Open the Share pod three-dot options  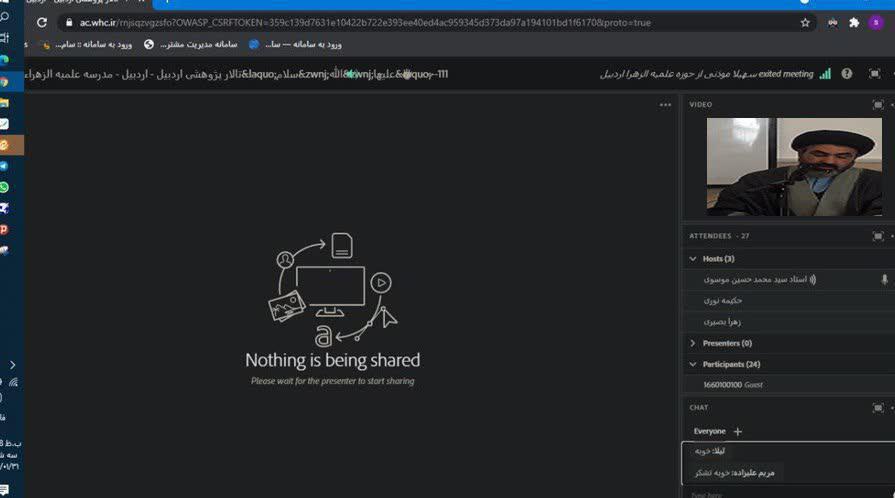[x=665, y=104]
